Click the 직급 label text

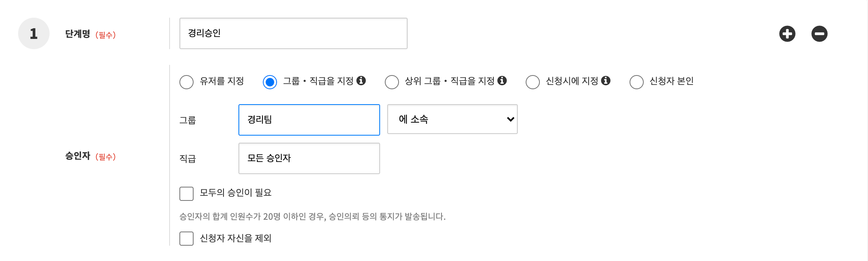pyautogui.click(x=188, y=159)
